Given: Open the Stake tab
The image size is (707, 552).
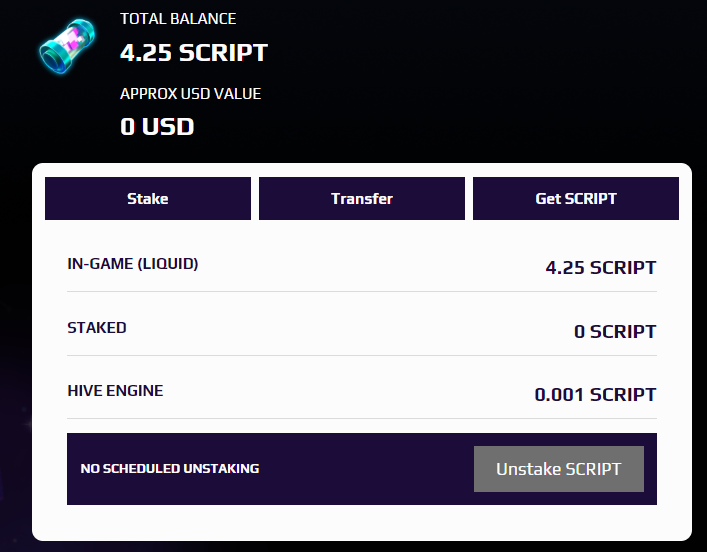Looking at the screenshot, I should [x=148, y=198].
